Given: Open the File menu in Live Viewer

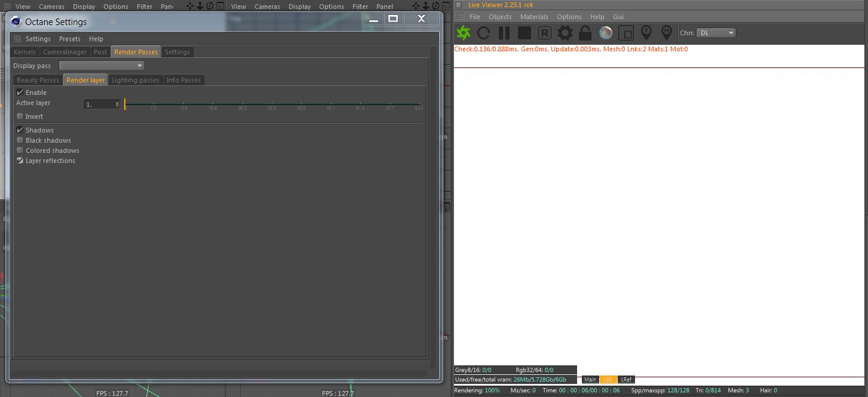Looking at the screenshot, I should click(x=474, y=17).
